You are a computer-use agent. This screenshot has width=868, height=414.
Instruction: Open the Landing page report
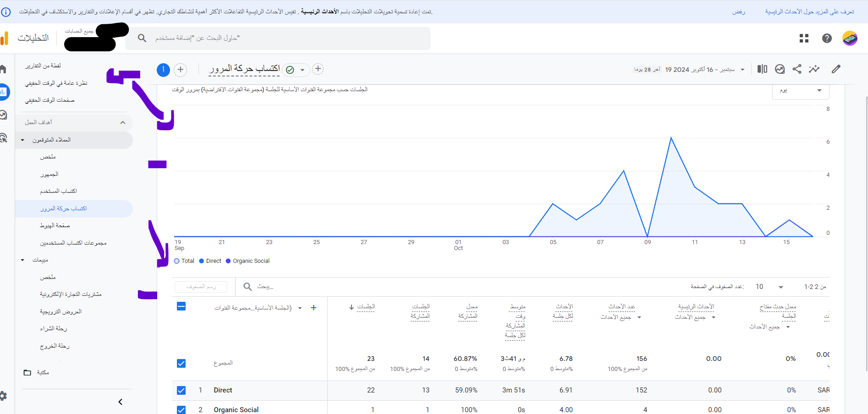click(x=55, y=225)
